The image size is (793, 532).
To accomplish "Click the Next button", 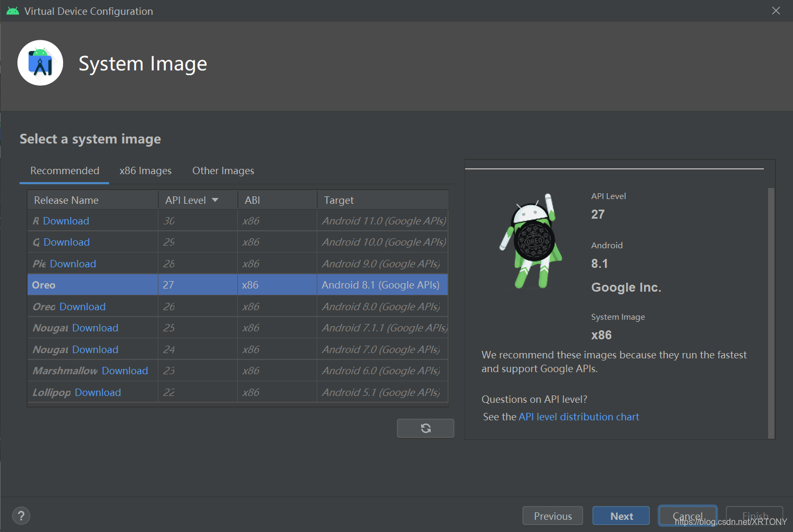I will pos(621,516).
